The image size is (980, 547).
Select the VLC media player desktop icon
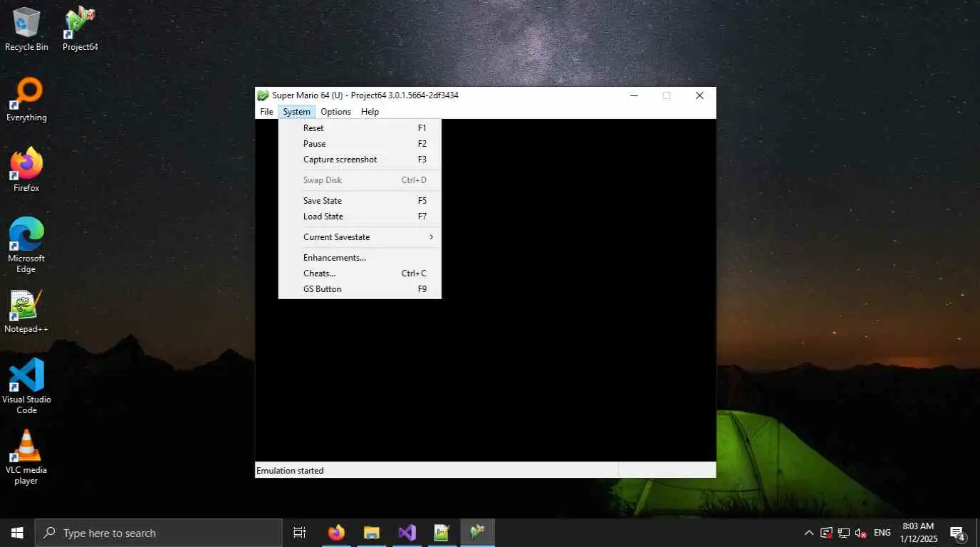(26, 457)
